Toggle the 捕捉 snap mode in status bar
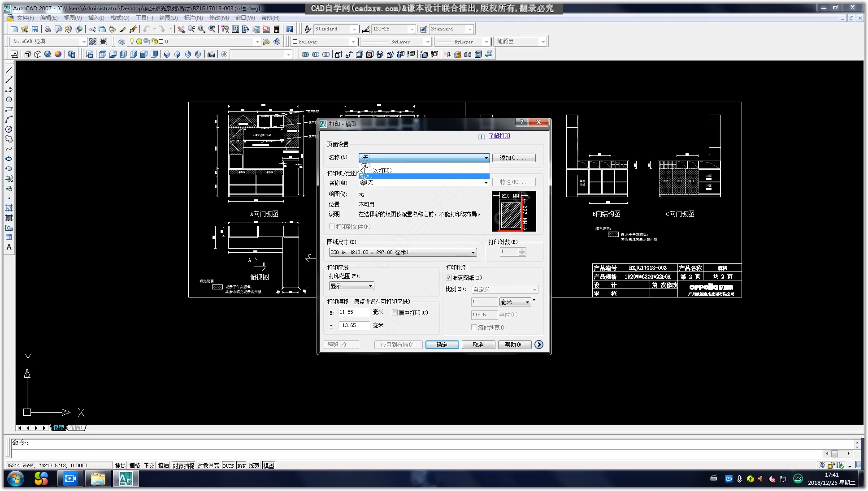The height and width of the screenshot is (491, 868). click(121, 465)
